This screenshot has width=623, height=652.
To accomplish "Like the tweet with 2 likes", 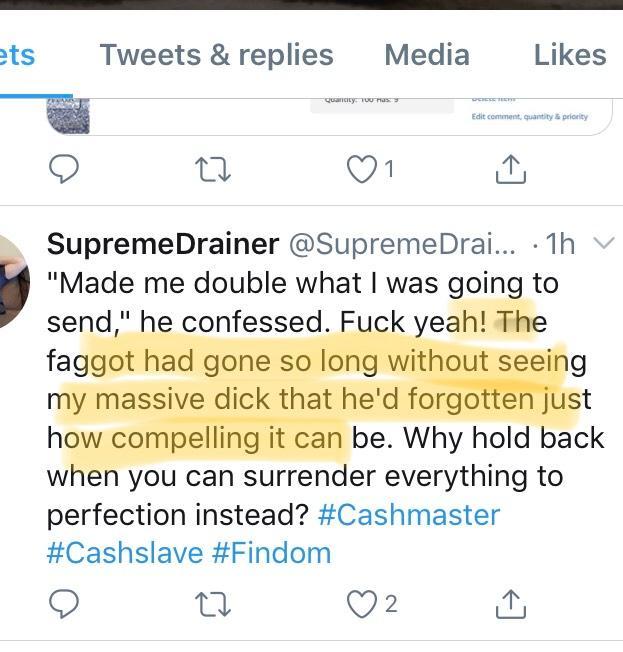I will (x=360, y=602).
